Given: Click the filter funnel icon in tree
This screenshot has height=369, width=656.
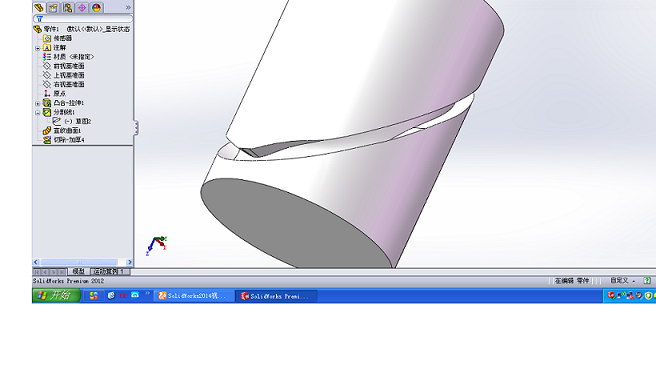Looking at the screenshot, I should coord(39,19).
